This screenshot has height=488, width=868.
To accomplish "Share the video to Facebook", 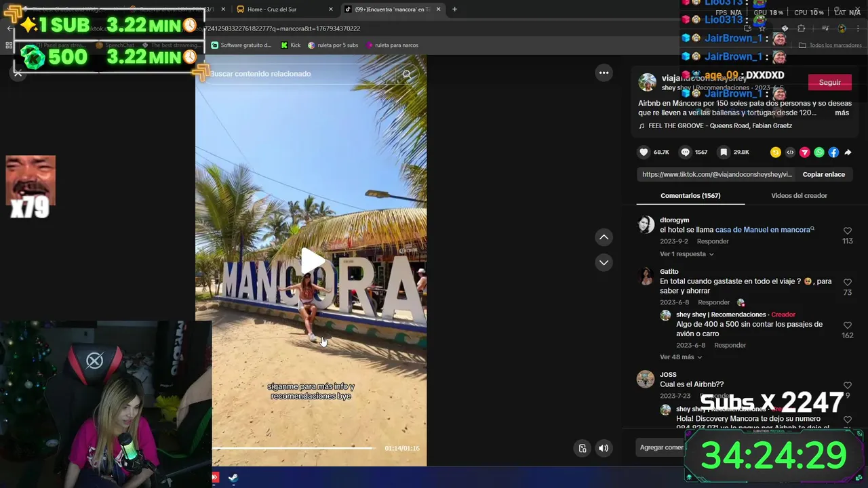I will point(833,152).
